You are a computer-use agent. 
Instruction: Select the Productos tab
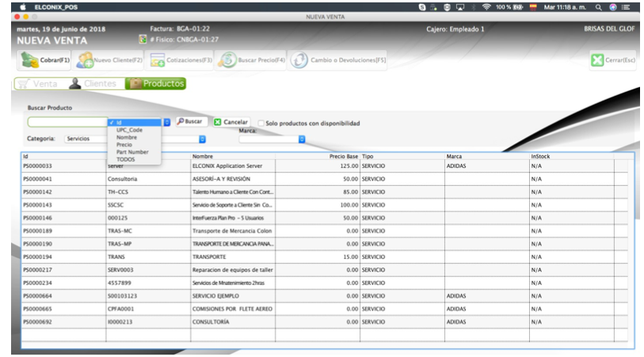coord(156,84)
